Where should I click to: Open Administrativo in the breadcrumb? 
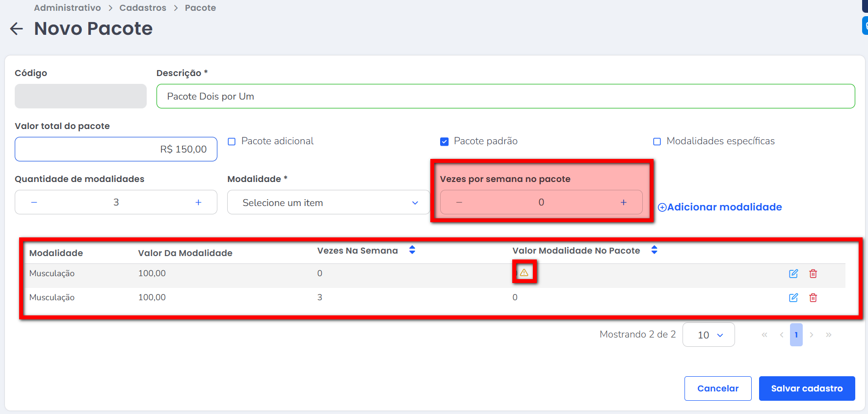pos(67,8)
